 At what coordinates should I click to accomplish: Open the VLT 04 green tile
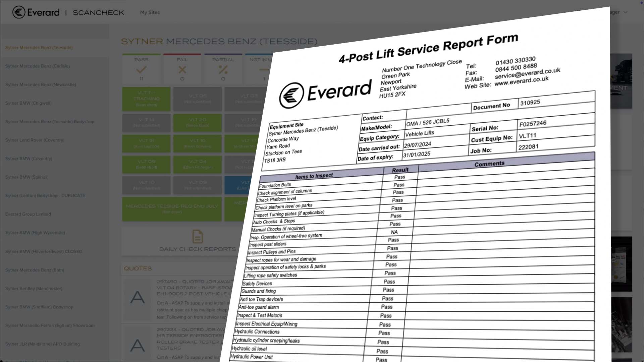pos(198,164)
